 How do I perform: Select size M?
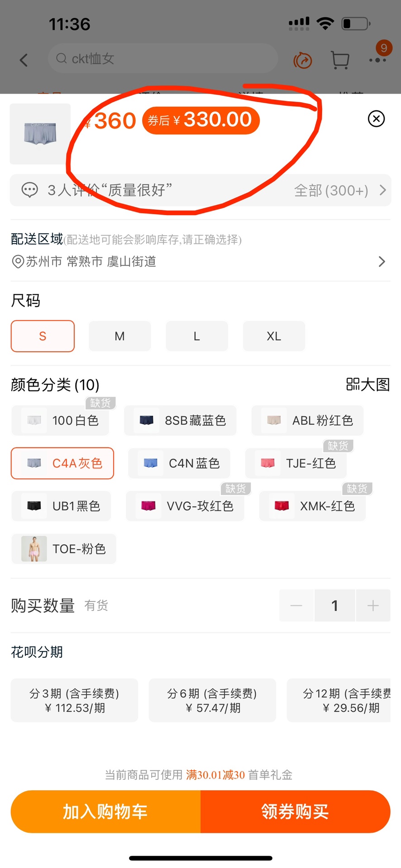(x=119, y=336)
